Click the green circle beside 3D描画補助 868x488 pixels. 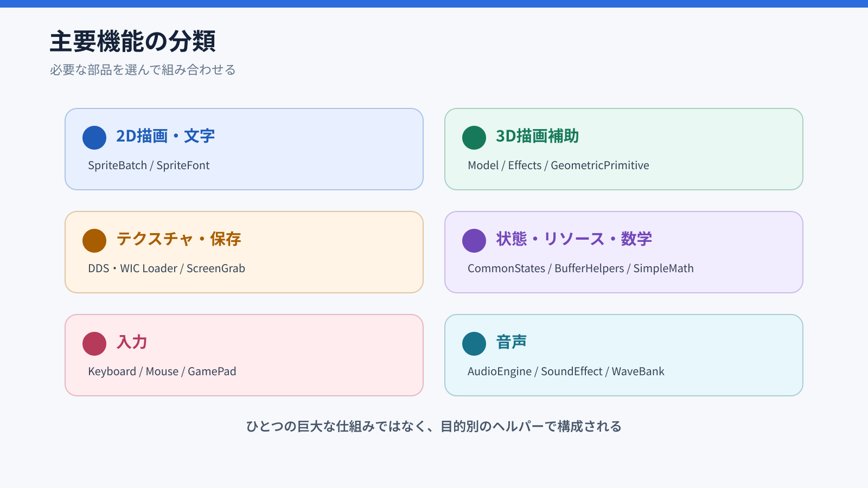[x=474, y=138]
